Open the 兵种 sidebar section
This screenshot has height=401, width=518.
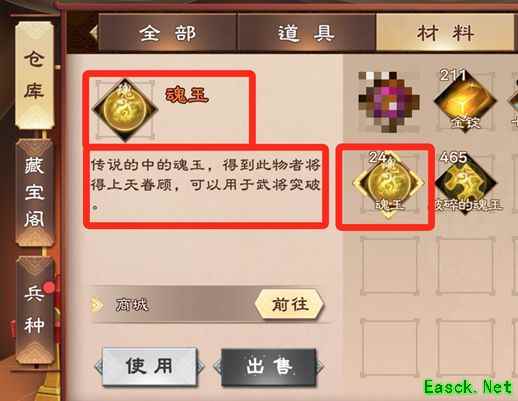click(34, 310)
